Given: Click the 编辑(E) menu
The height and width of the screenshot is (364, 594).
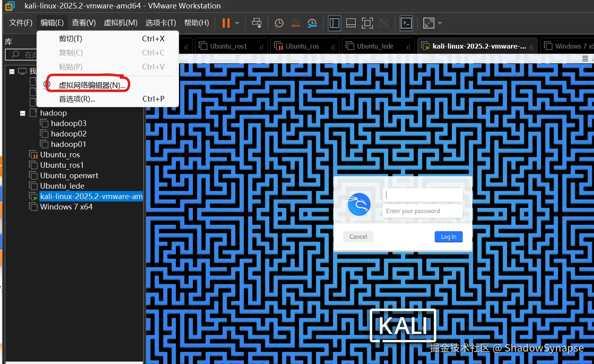Looking at the screenshot, I should point(52,22).
